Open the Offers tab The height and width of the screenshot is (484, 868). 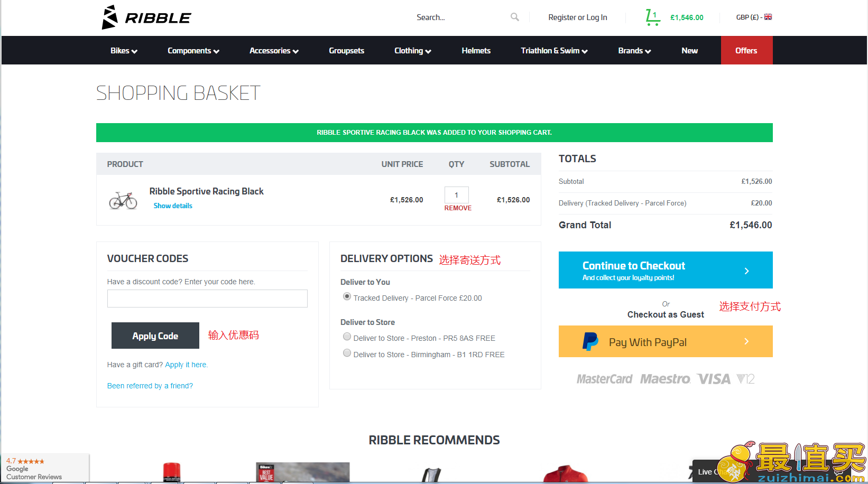pyautogui.click(x=746, y=50)
